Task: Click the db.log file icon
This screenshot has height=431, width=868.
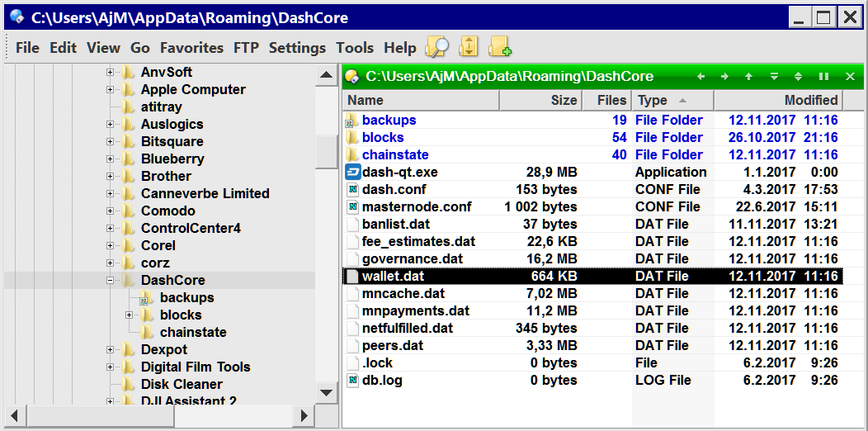Action: click(x=352, y=381)
